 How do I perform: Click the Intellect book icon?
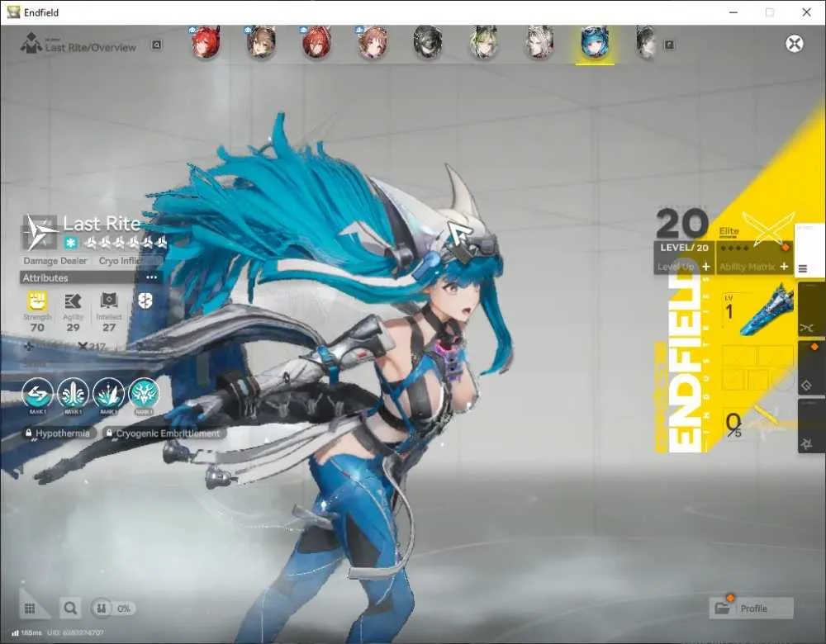108,301
